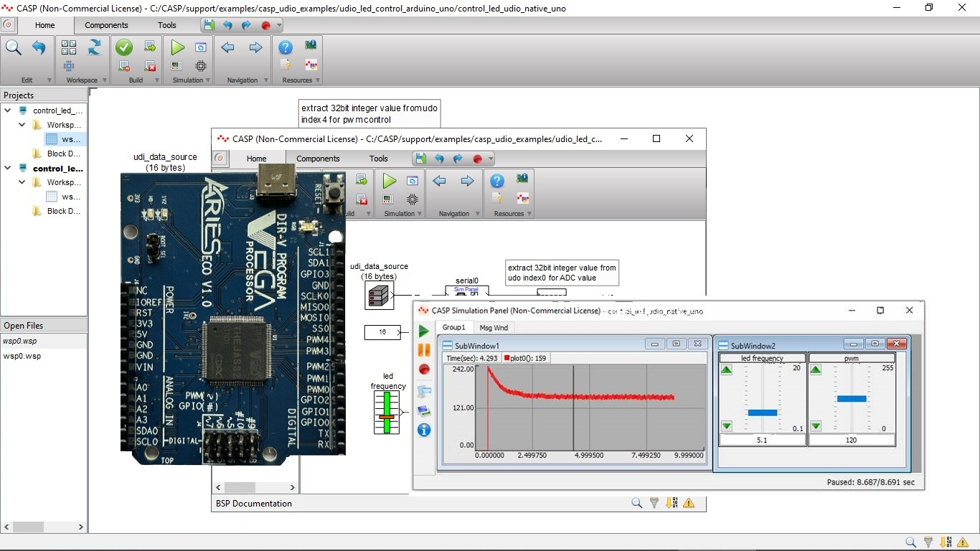Click the green check Build icon in main window
The height and width of the screenshot is (551, 980).
pyautogui.click(x=124, y=47)
